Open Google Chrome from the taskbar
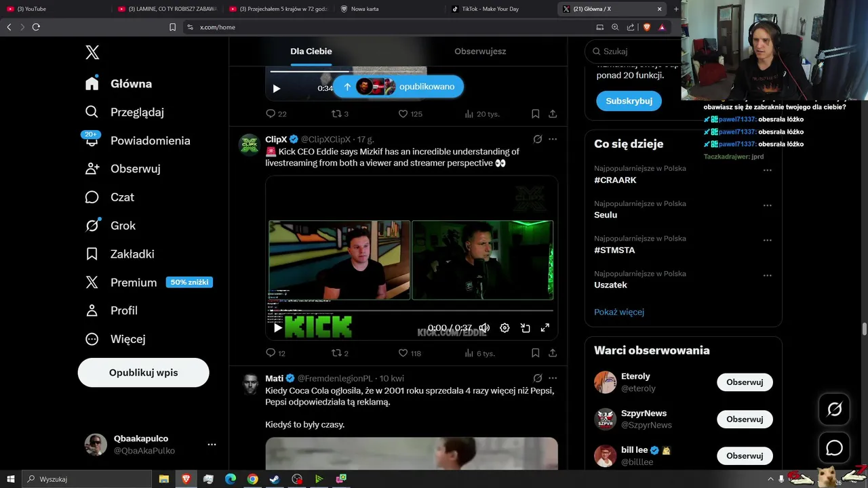868x488 pixels. 252,479
